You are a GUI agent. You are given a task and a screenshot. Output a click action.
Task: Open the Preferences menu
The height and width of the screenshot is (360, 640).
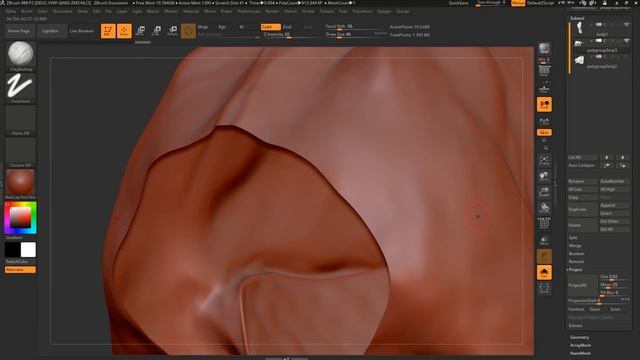coord(249,11)
